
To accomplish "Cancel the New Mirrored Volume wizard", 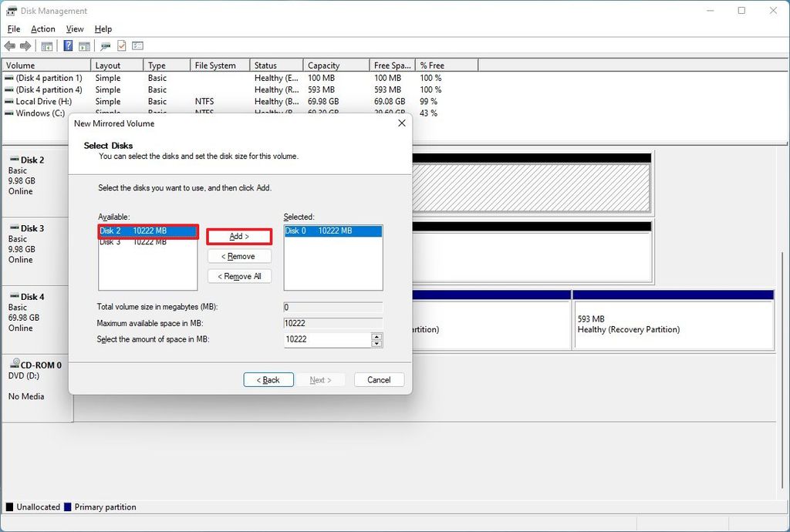I will click(x=379, y=379).
